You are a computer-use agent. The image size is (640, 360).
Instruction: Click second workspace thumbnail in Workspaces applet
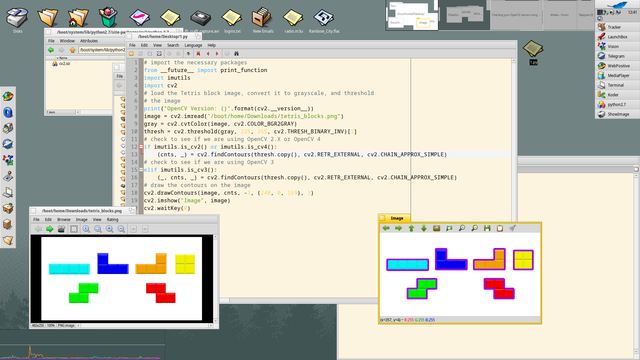[x=464, y=15]
